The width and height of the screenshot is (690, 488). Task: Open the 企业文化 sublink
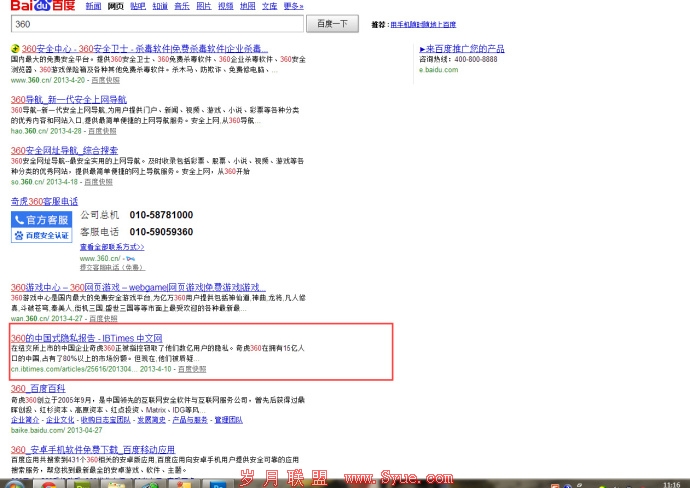point(60,420)
